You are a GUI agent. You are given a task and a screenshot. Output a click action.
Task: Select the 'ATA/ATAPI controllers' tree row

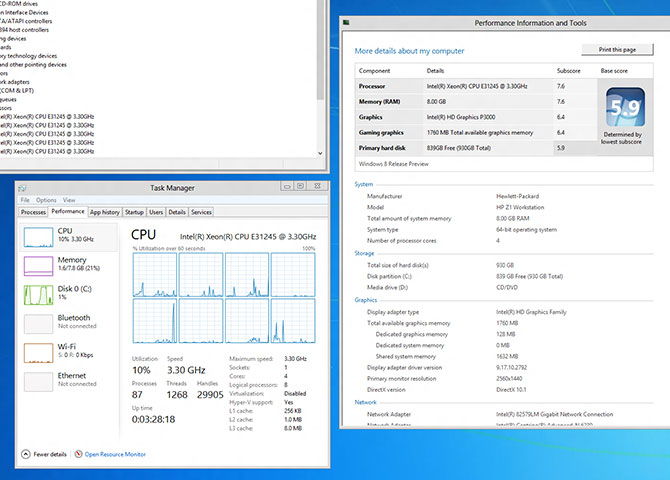pos(26,21)
